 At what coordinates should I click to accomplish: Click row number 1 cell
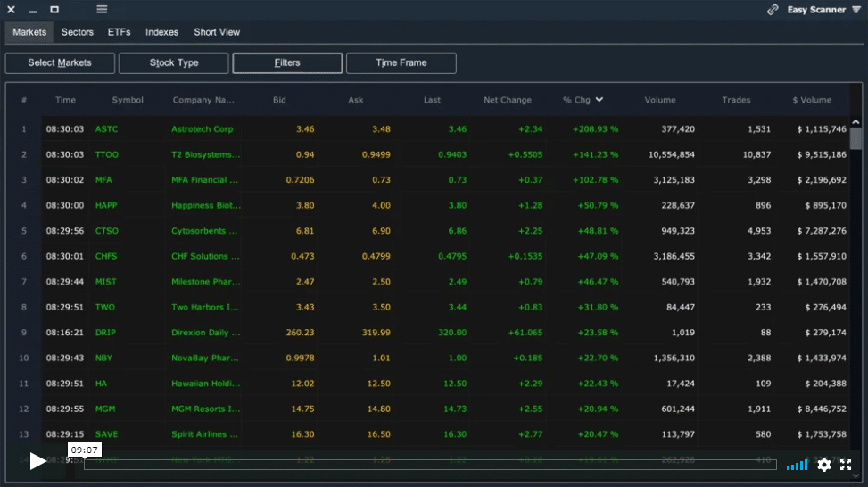24,129
